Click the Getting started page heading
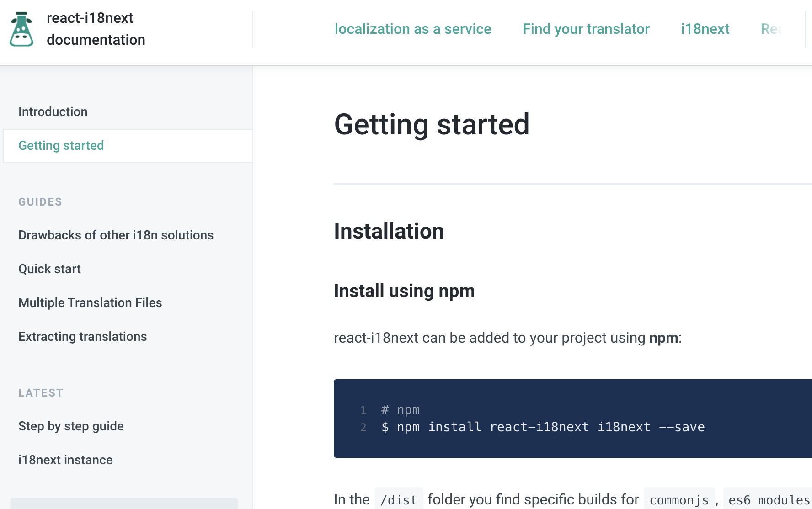The width and height of the screenshot is (812, 509). point(432,124)
